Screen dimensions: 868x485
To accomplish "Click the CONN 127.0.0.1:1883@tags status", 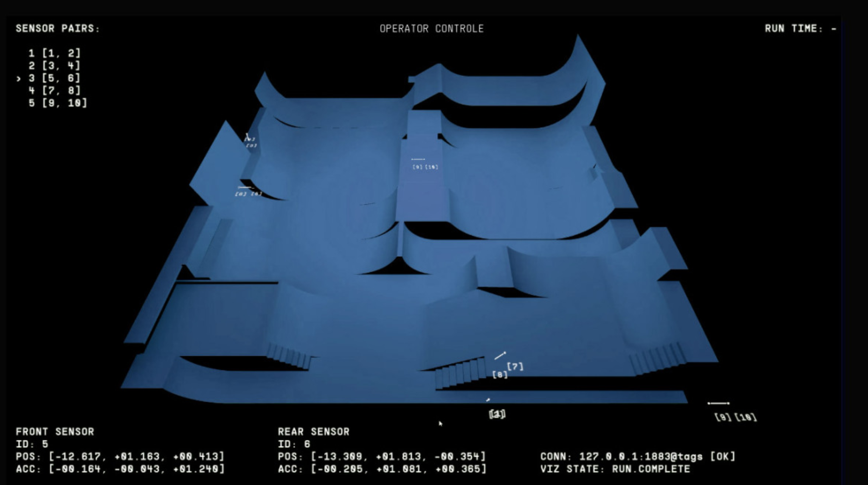I will click(638, 456).
